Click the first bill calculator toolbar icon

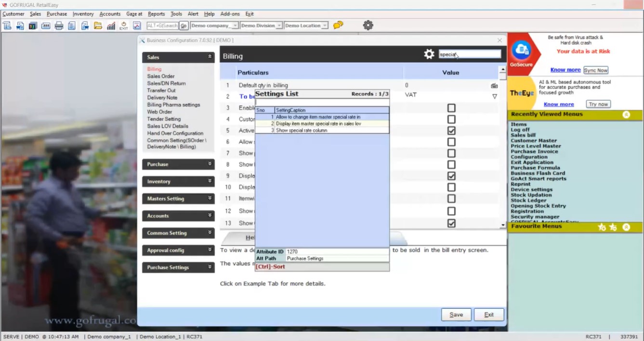point(7,26)
